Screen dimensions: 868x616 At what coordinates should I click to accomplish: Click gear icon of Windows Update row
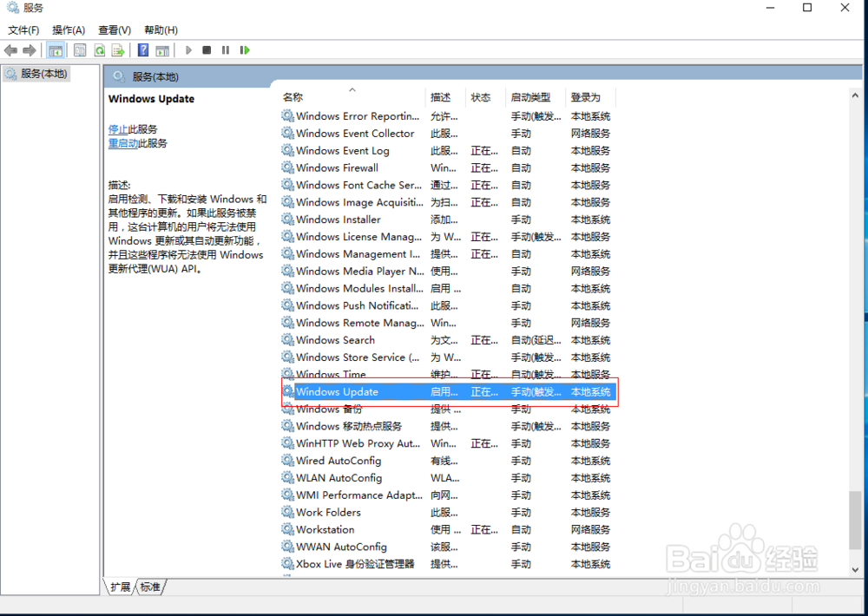288,390
